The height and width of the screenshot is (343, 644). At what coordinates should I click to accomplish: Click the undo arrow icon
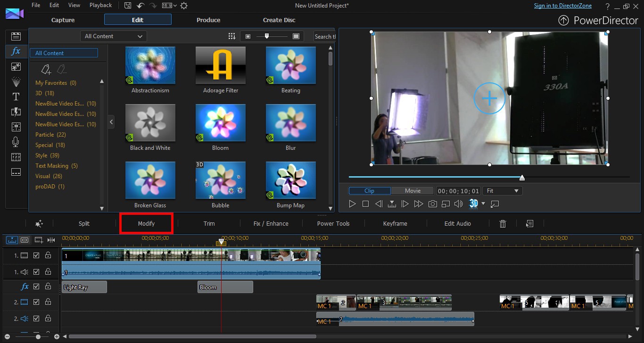(x=140, y=5)
